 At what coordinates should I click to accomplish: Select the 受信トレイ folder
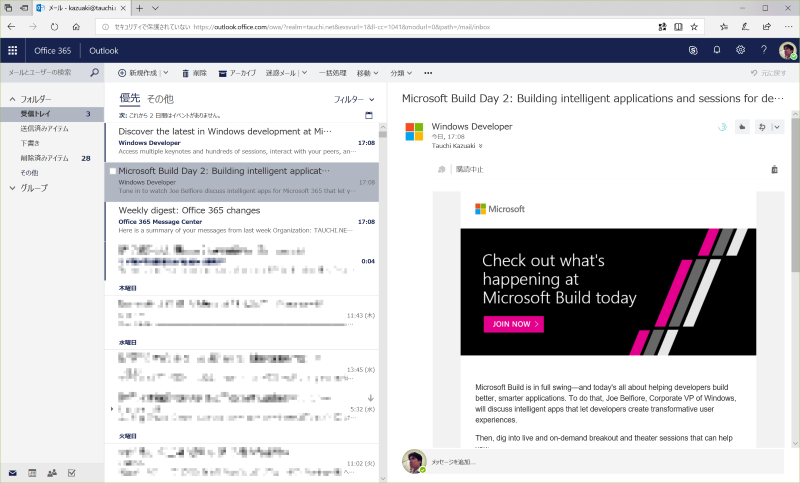point(52,114)
